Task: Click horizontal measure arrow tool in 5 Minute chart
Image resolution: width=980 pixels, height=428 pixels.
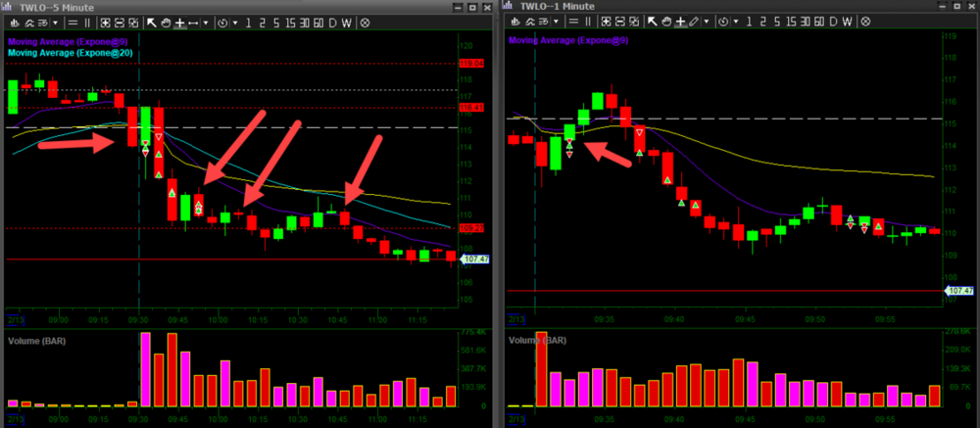Action: pyautogui.click(x=194, y=22)
